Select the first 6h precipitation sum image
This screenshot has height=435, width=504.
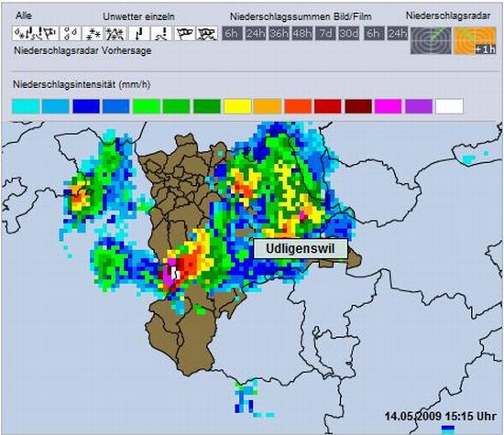click(232, 33)
